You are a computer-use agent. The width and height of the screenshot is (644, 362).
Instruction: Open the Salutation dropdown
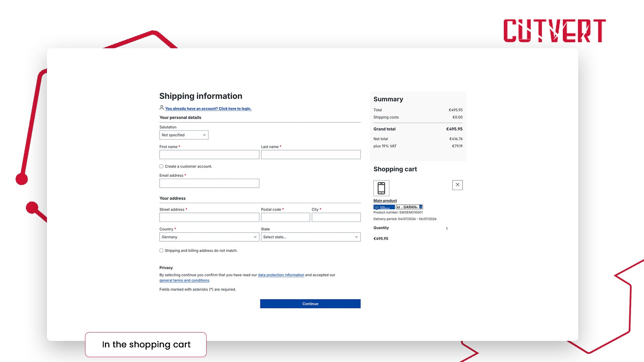click(184, 135)
